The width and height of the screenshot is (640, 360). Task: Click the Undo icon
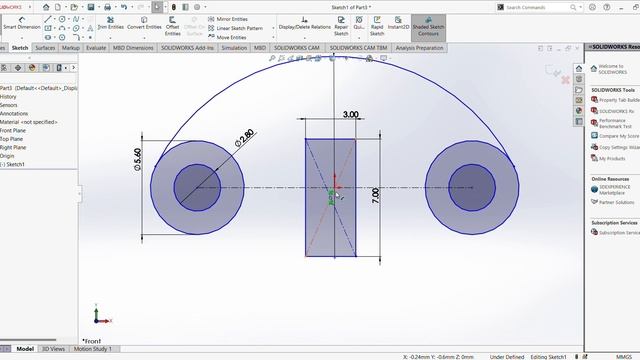124,7
